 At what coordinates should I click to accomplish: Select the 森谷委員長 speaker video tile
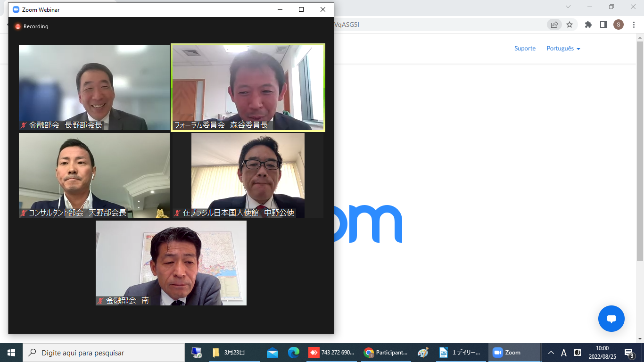click(248, 88)
